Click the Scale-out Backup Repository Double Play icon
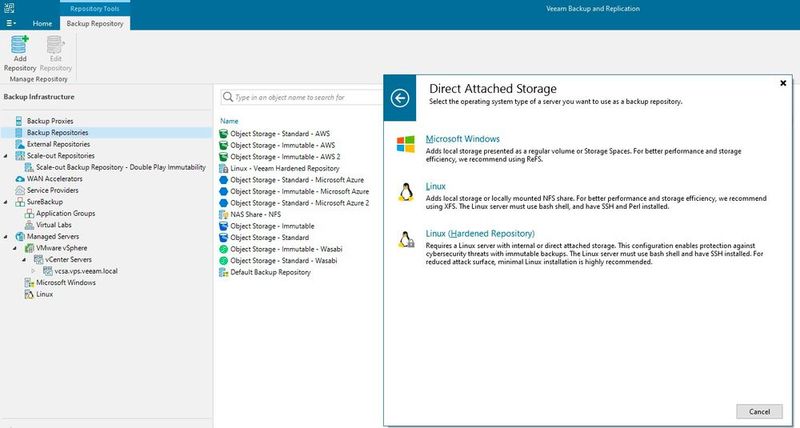This screenshot has width=800, height=428. coord(29,167)
